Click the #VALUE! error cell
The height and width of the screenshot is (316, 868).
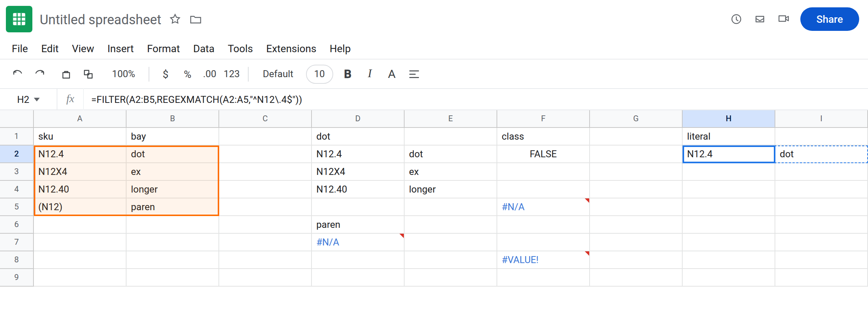click(543, 260)
